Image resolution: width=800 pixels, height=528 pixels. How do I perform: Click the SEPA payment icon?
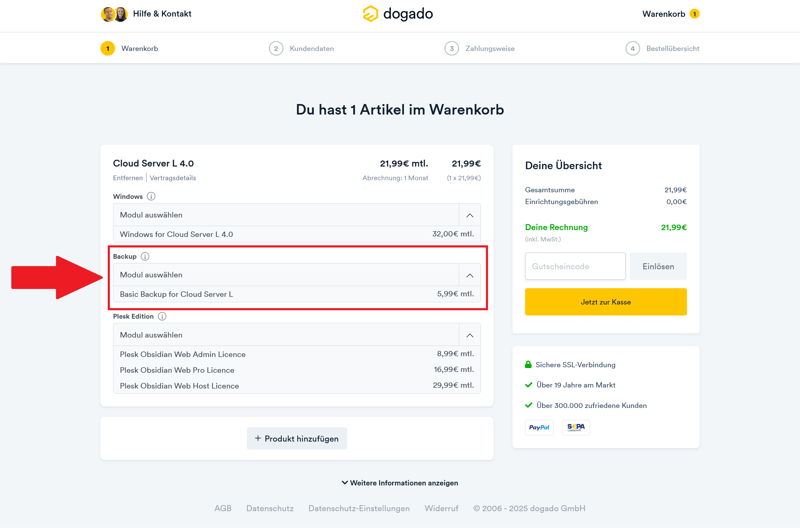pos(575,427)
